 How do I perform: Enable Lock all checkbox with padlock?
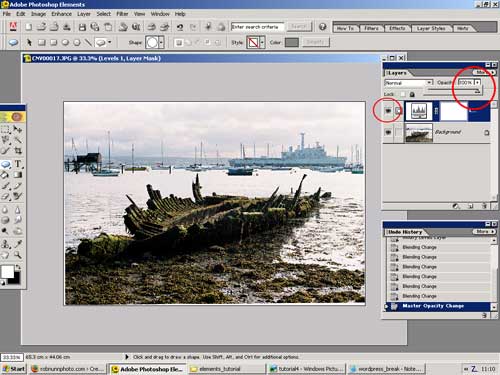pyautogui.click(x=412, y=94)
